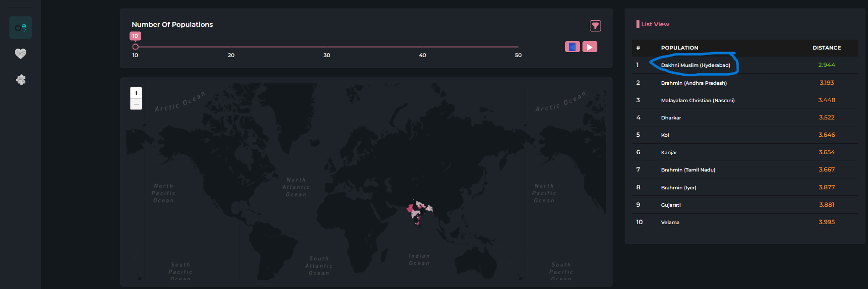This screenshot has width=868, height=289.
Task: Select Dakhni Muslim (Hyderabad) row
Action: [695, 65]
